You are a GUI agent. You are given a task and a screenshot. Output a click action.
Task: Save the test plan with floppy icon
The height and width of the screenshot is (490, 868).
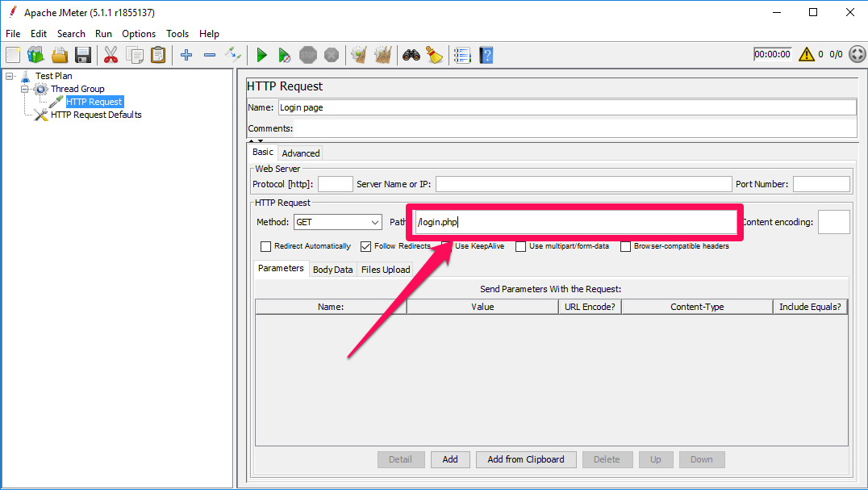83,55
